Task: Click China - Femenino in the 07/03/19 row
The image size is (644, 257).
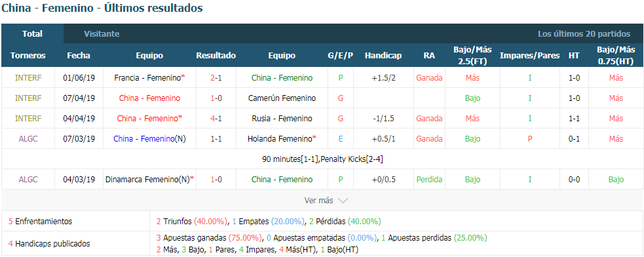Action: pyautogui.click(x=143, y=139)
